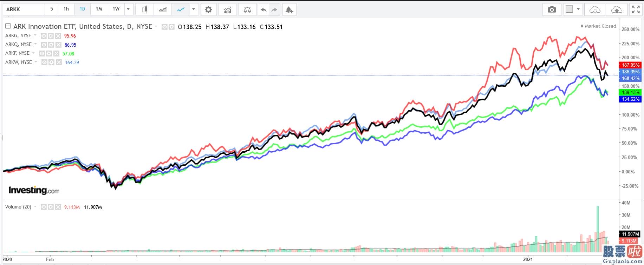Select the 1W interval
644x265 pixels.
[x=116, y=9]
